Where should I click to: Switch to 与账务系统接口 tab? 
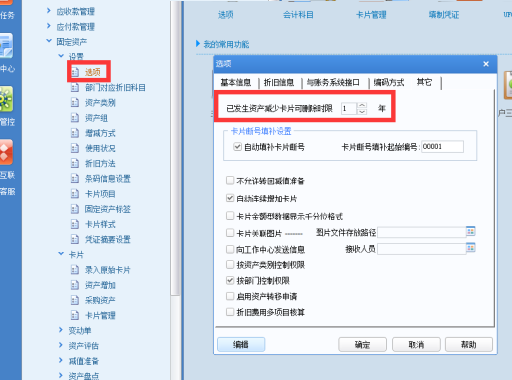[333, 82]
